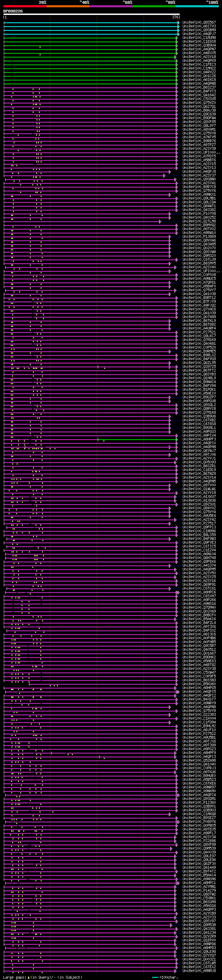Click label UniRef100_Q1EP00
The image size is (222, 980).
pyautogui.click(x=199, y=940)
